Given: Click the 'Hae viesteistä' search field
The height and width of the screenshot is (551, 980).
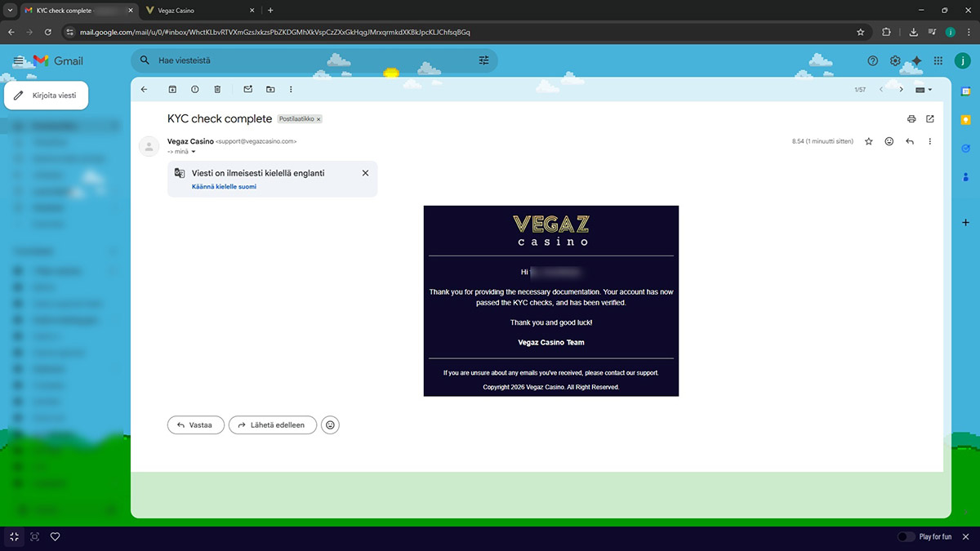Looking at the screenshot, I should coord(310,60).
